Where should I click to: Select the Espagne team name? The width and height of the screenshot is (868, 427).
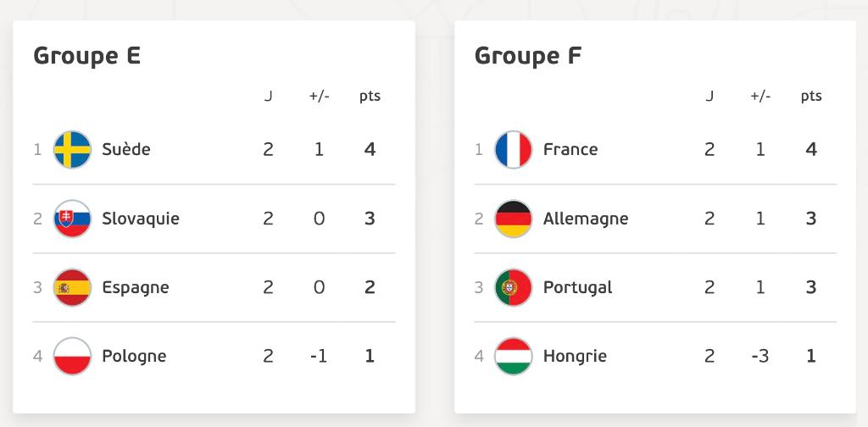[x=136, y=287]
